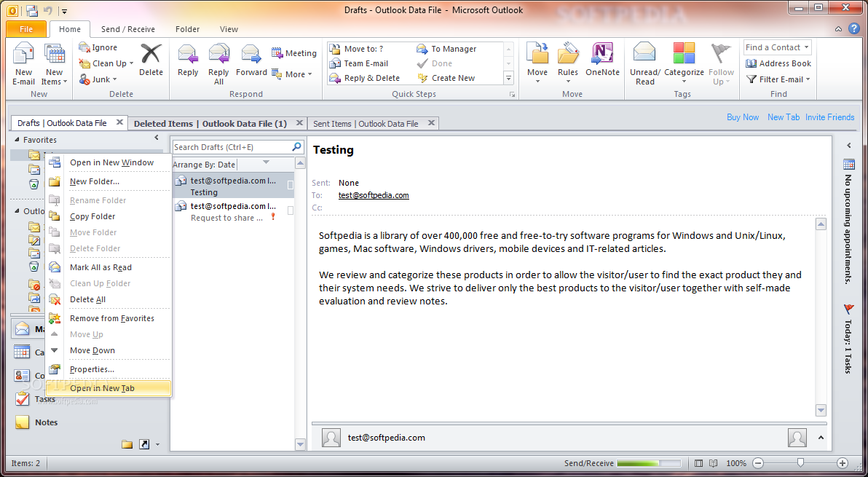The height and width of the screenshot is (477, 868).
Task: Open the Rules ribbon button
Action: pos(568,64)
